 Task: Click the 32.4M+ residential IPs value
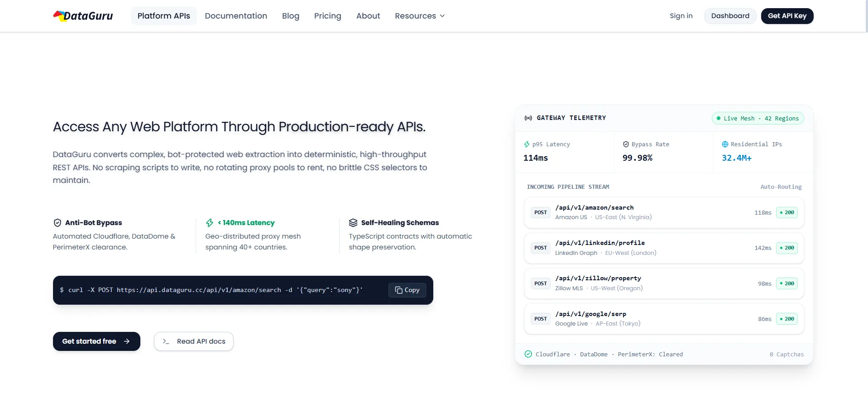coord(737,158)
